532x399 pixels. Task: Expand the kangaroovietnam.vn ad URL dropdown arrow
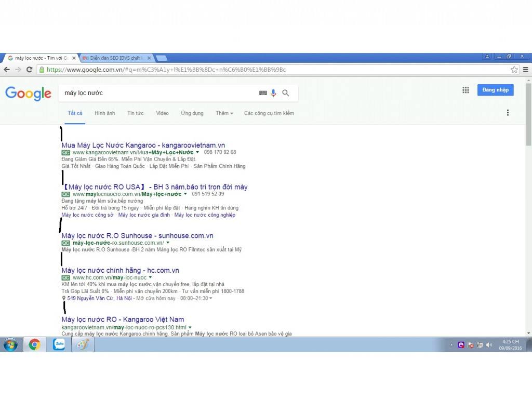click(x=197, y=152)
